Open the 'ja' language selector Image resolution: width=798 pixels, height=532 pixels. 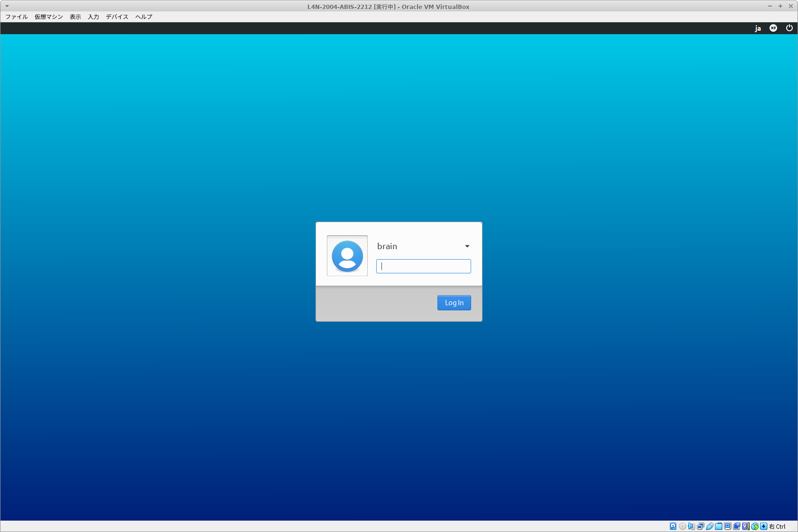(758, 28)
